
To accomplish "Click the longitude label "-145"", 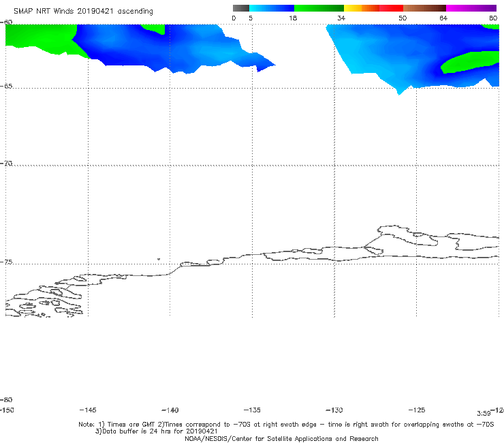I will click(x=88, y=410).
